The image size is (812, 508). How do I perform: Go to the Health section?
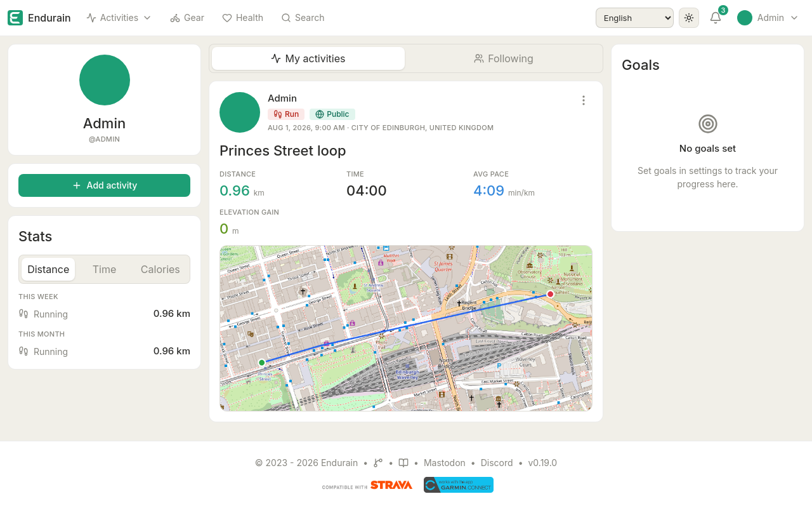coord(242,18)
